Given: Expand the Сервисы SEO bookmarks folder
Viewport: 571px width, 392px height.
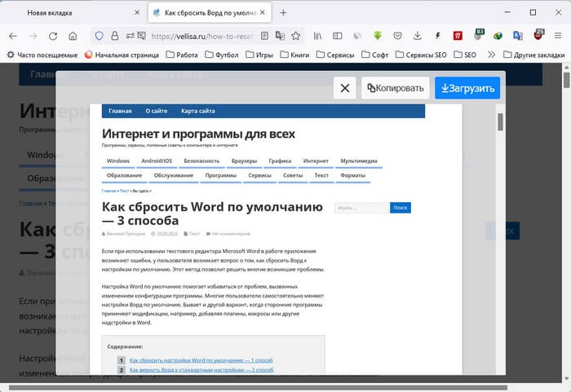Looking at the screenshot, I should click(x=421, y=55).
